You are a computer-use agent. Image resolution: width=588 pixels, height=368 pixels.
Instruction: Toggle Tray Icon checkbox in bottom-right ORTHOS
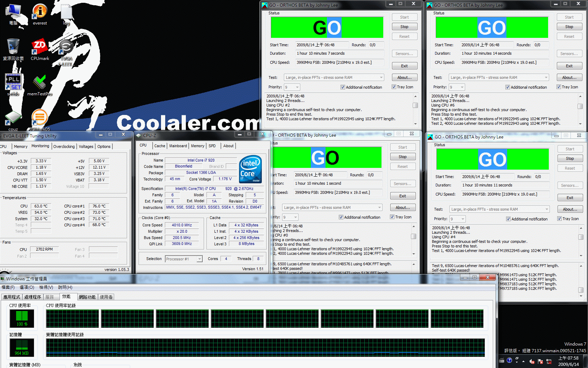coord(559,219)
